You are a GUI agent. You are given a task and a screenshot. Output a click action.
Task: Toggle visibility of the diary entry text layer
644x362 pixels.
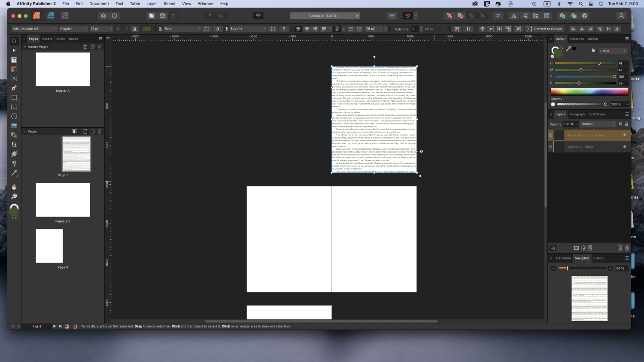point(624,135)
